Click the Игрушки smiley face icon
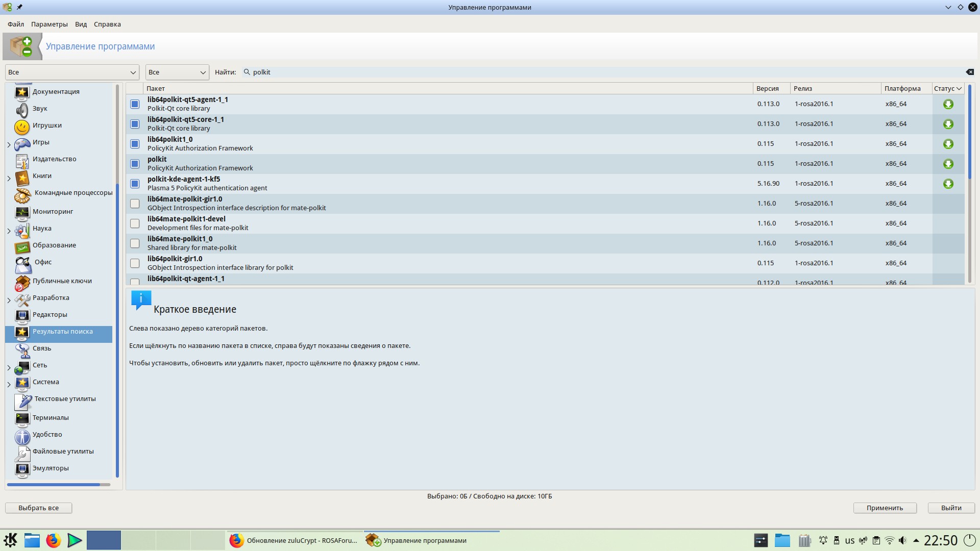The image size is (980, 551). coord(22,127)
